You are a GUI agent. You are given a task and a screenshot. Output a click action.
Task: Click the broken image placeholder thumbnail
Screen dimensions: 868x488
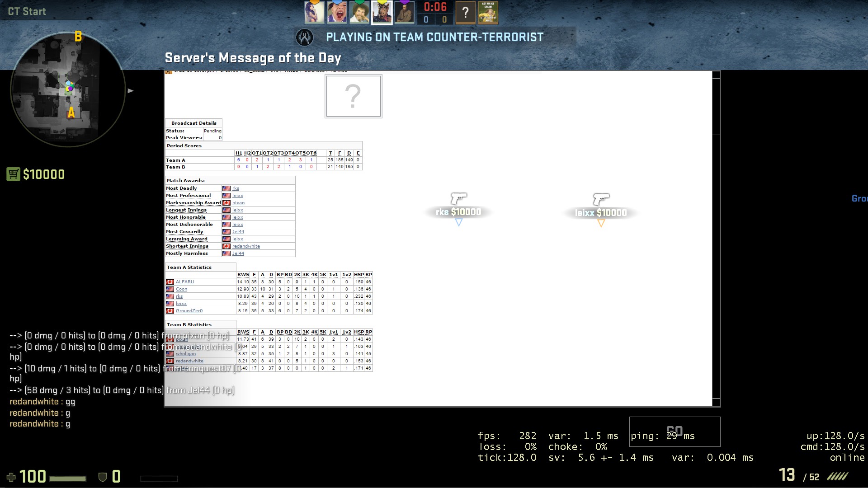click(x=353, y=96)
